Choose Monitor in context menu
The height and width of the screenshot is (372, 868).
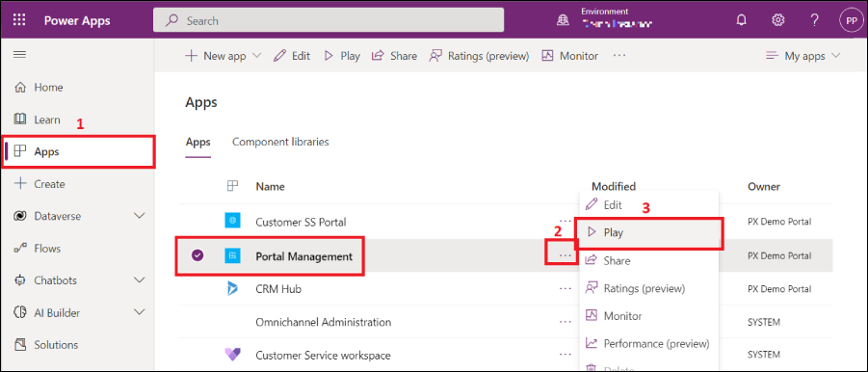648,315
